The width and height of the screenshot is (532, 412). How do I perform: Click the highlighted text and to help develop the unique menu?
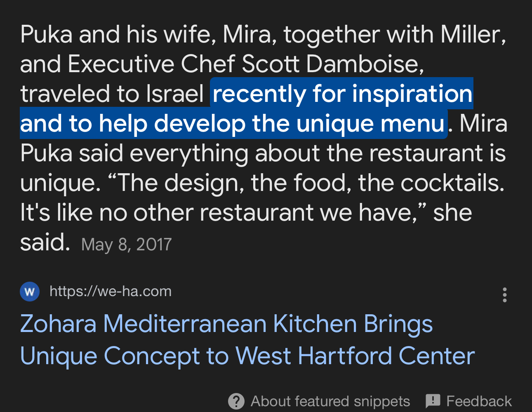[233, 123]
